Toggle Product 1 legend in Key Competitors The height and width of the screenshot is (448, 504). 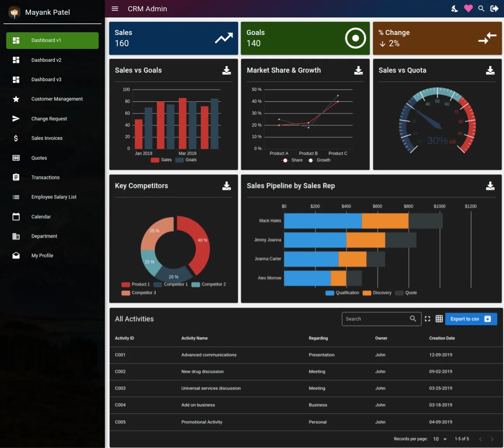tap(136, 285)
